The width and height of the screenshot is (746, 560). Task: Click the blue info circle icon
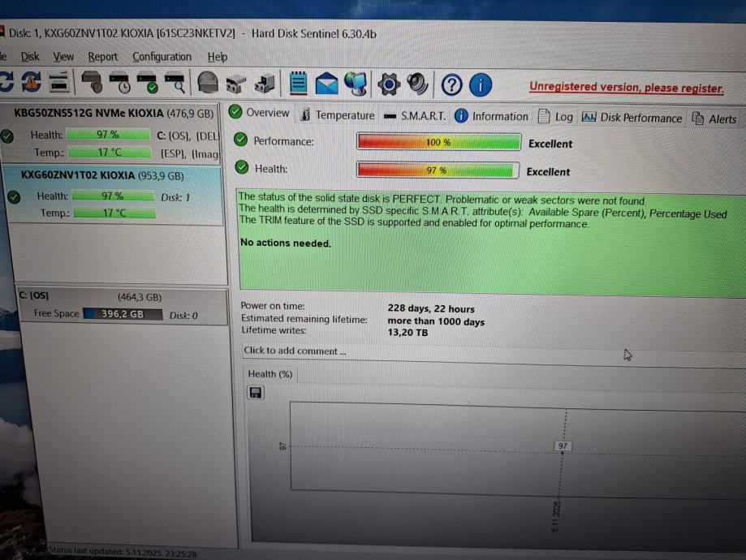481,86
